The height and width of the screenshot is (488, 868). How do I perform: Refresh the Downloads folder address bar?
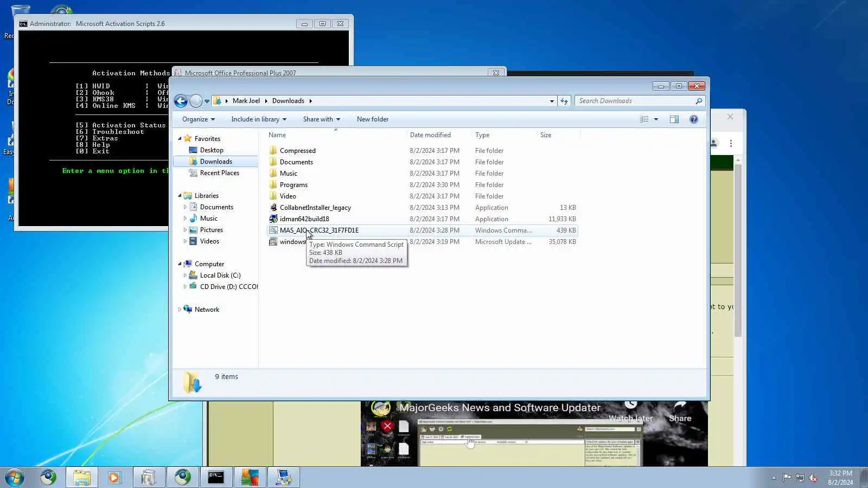(564, 101)
